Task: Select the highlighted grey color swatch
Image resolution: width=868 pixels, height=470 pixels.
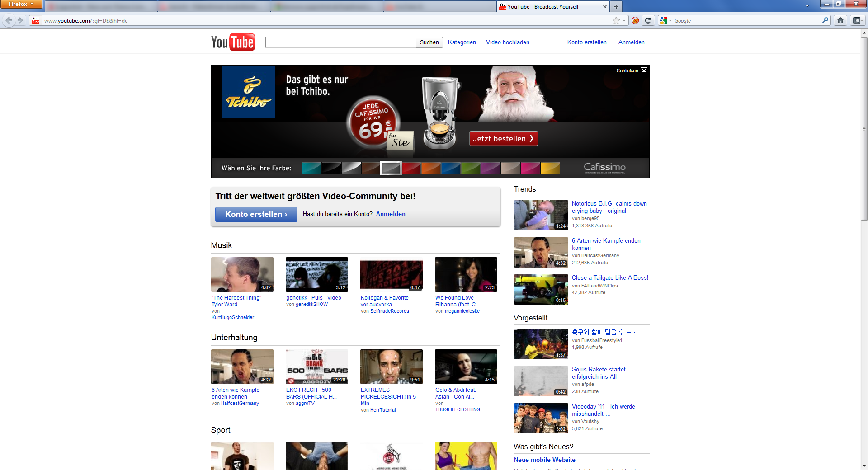Action: click(391, 168)
